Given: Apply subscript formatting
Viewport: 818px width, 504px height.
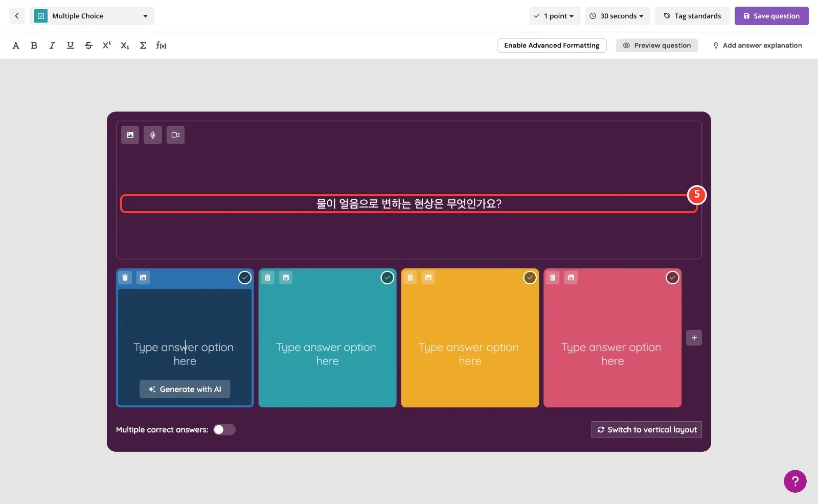Looking at the screenshot, I should coord(125,45).
